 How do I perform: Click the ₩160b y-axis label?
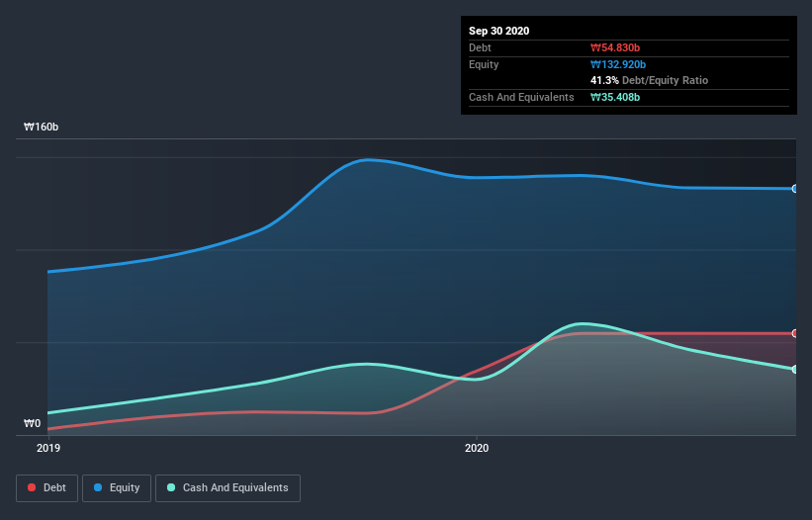tap(42, 127)
